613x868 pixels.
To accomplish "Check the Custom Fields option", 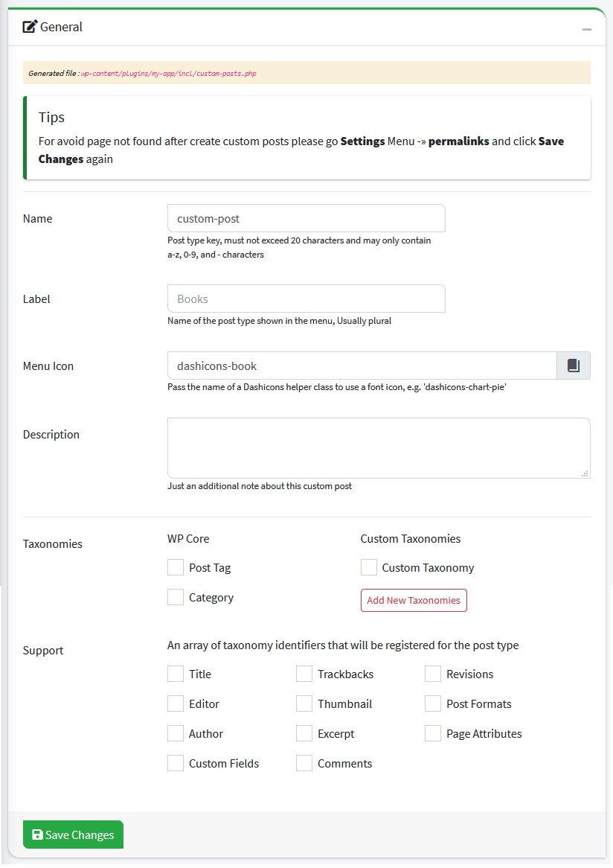I will (x=176, y=763).
